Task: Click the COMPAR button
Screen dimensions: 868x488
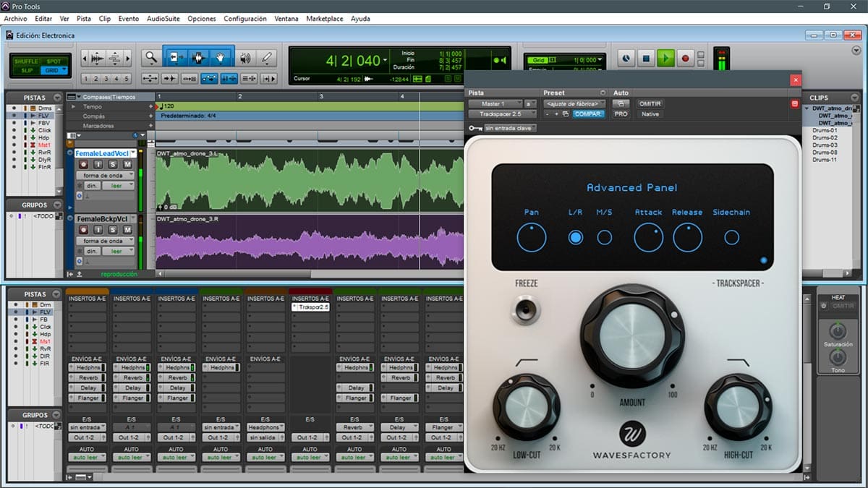Action: pyautogui.click(x=588, y=114)
